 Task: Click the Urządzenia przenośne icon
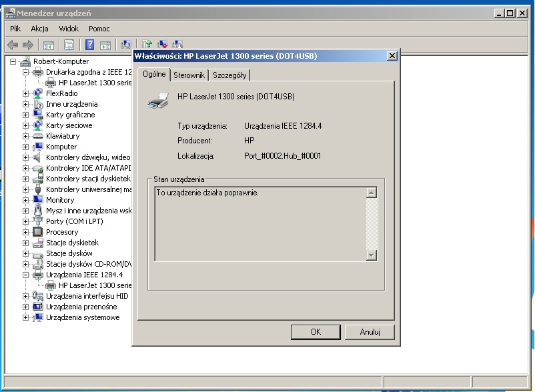(38, 307)
